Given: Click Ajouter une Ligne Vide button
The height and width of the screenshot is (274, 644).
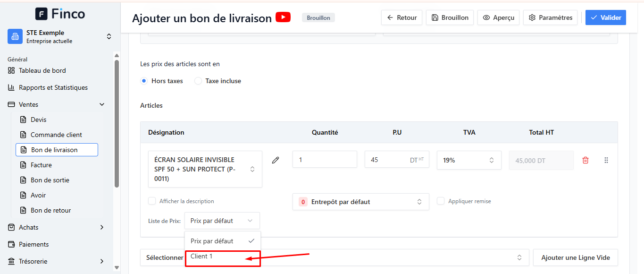Looking at the screenshot, I should pos(576,257).
